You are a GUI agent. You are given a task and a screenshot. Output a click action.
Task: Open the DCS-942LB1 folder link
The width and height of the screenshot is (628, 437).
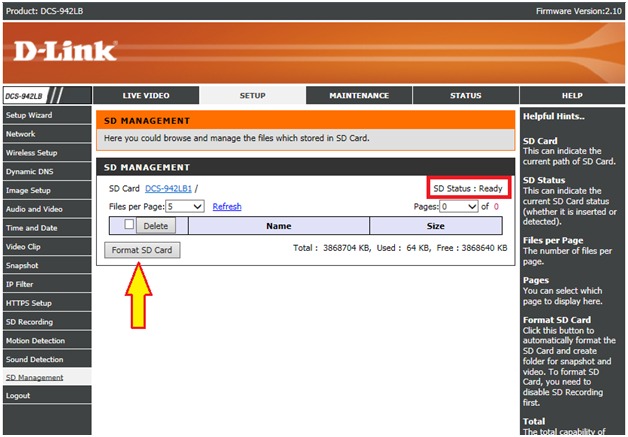[168, 188]
